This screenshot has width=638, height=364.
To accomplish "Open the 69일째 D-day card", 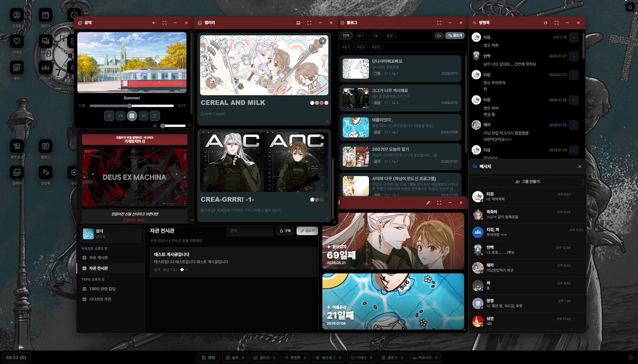I will click(x=393, y=241).
